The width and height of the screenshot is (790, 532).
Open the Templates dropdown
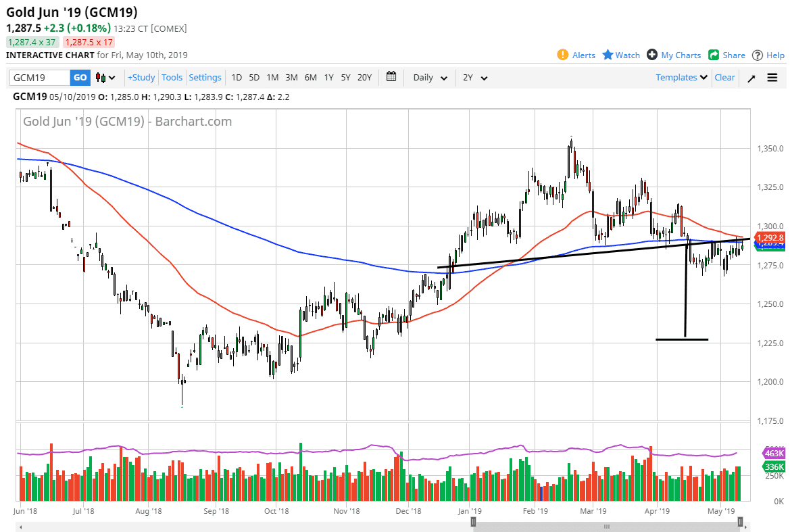coord(681,77)
